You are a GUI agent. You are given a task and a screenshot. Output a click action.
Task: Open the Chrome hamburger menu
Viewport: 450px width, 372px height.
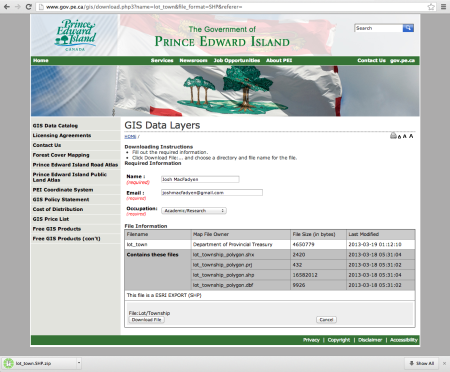443,7
